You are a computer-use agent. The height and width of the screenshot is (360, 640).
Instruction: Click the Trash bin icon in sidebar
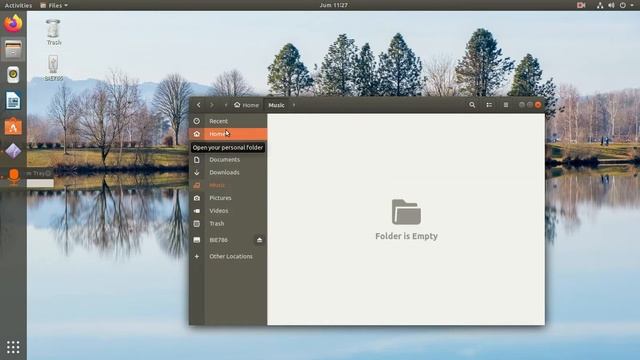click(x=197, y=224)
